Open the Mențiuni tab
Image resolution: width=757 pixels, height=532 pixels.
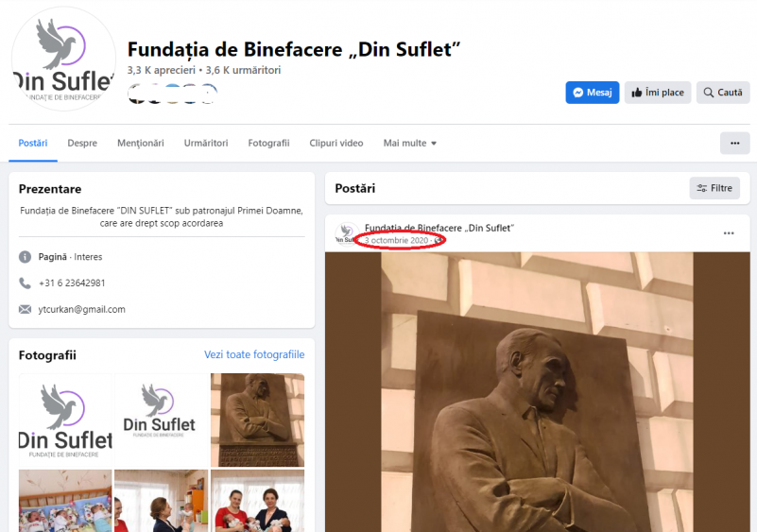(x=141, y=143)
